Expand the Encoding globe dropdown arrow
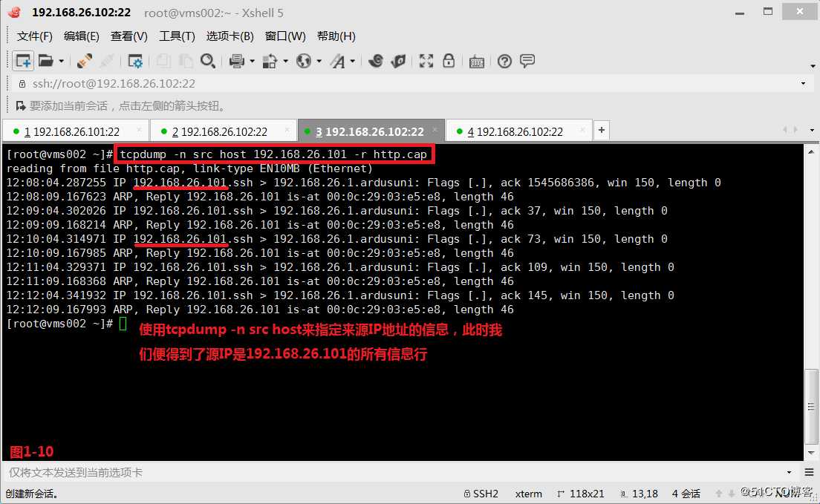Screen dimensions: 820x504 319,61
